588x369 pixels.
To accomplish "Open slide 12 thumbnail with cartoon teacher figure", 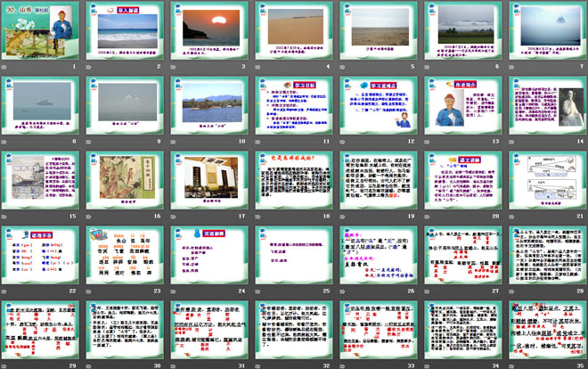I will tap(379, 106).
